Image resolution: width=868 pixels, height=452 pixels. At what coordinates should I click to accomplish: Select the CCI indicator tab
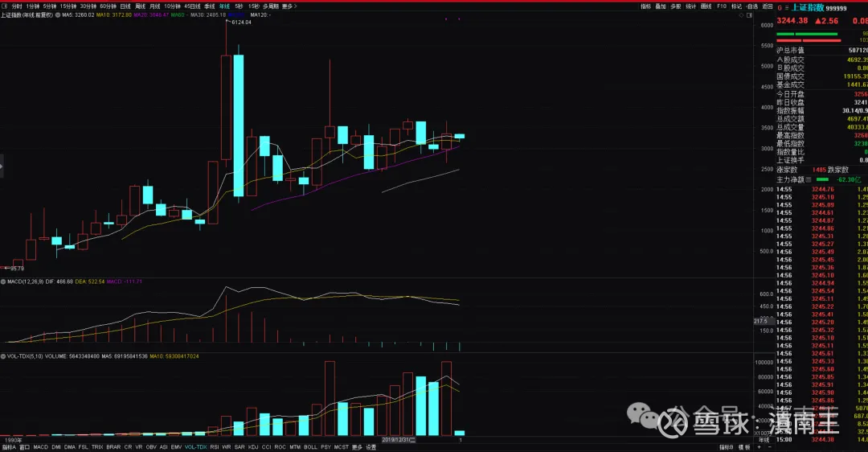pos(266,447)
